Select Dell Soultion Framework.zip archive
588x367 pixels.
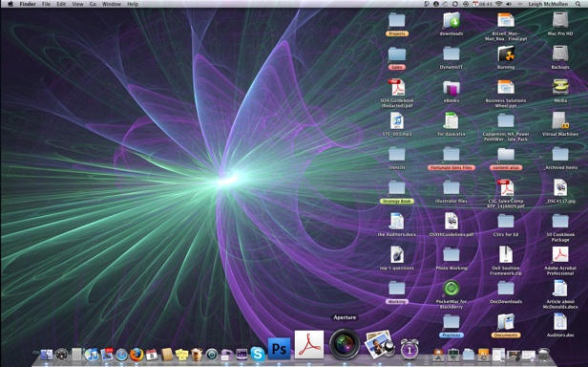[506, 254]
